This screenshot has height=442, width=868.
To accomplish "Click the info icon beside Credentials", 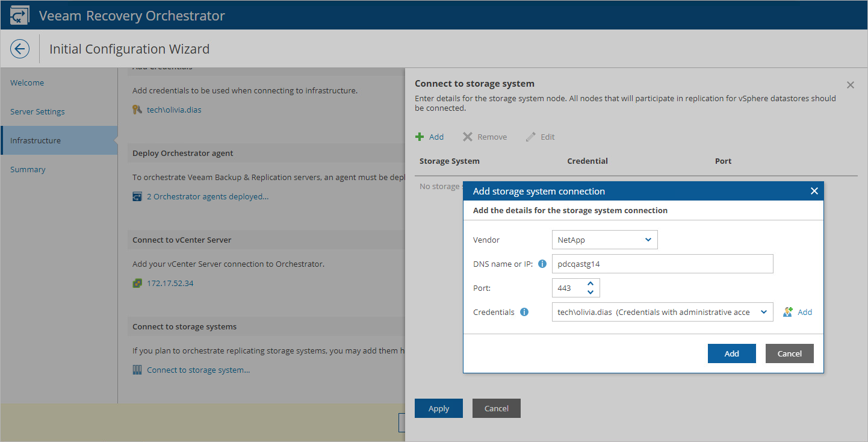I will coord(524,312).
